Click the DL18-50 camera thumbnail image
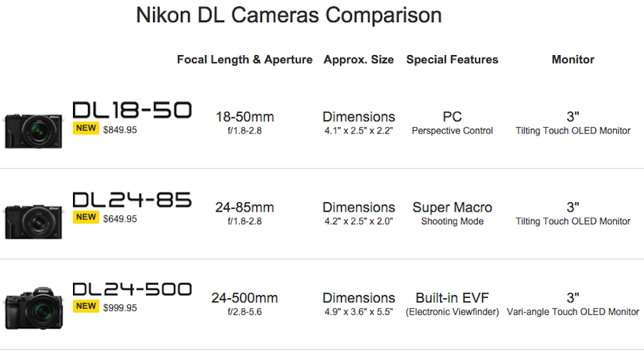The image size is (644, 353). [x=34, y=129]
